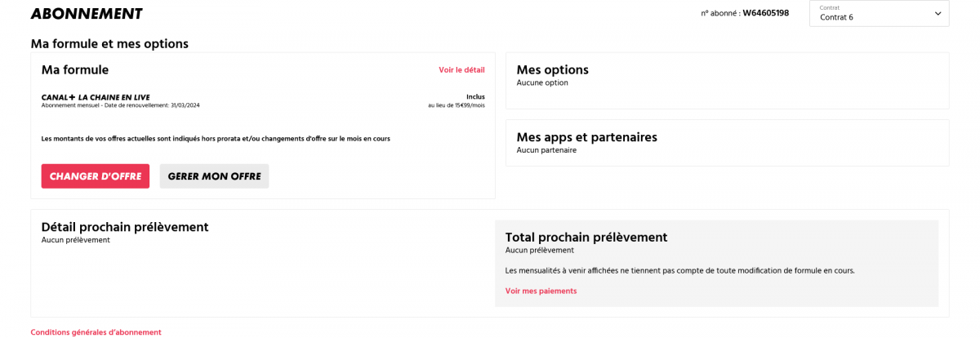The height and width of the screenshot is (338, 980).
Task: Click the CANAL+ LA CHAINE EN LIVE logo
Action: coord(96,97)
